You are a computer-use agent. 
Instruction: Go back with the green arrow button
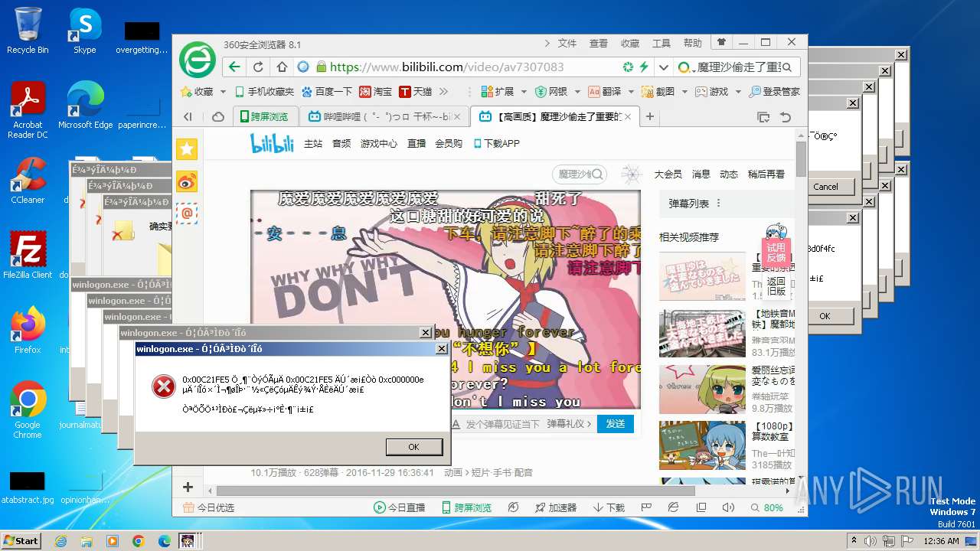pyautogui.click(x=234, y=67)
